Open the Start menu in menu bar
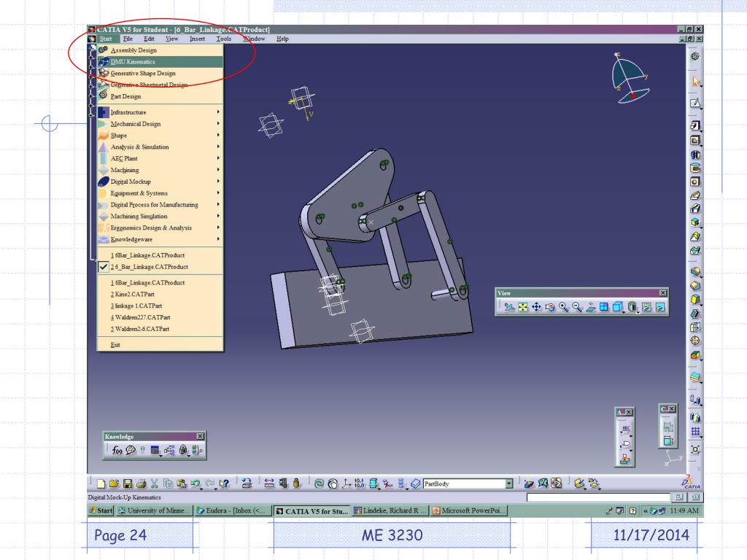 pyautogui.click(x=106, y=39)
